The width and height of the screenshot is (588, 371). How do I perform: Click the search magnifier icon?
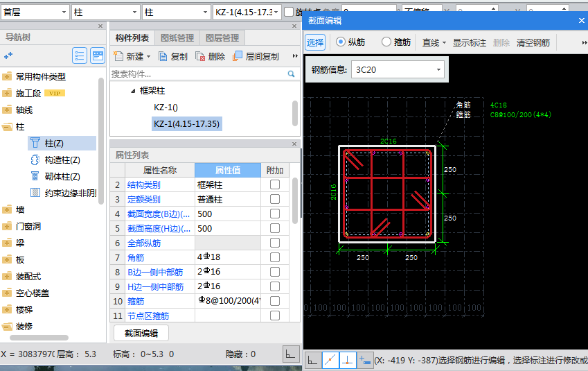coord(291,74)
